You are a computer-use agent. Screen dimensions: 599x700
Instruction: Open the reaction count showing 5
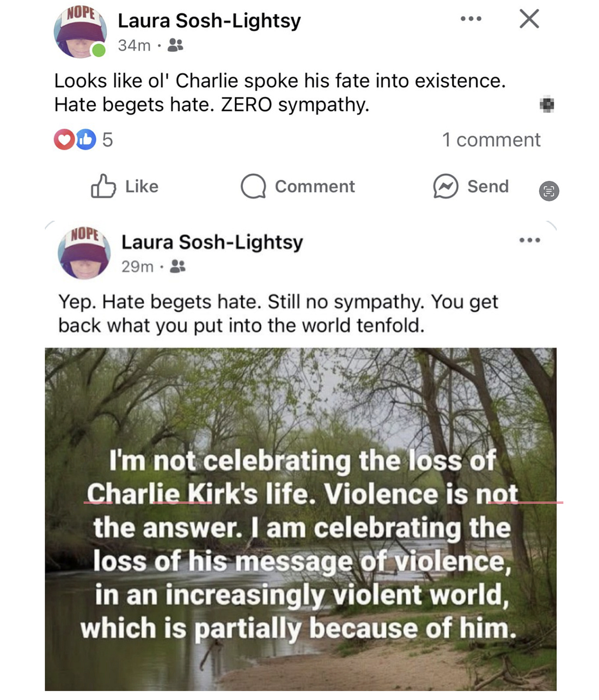pos(108,140)
